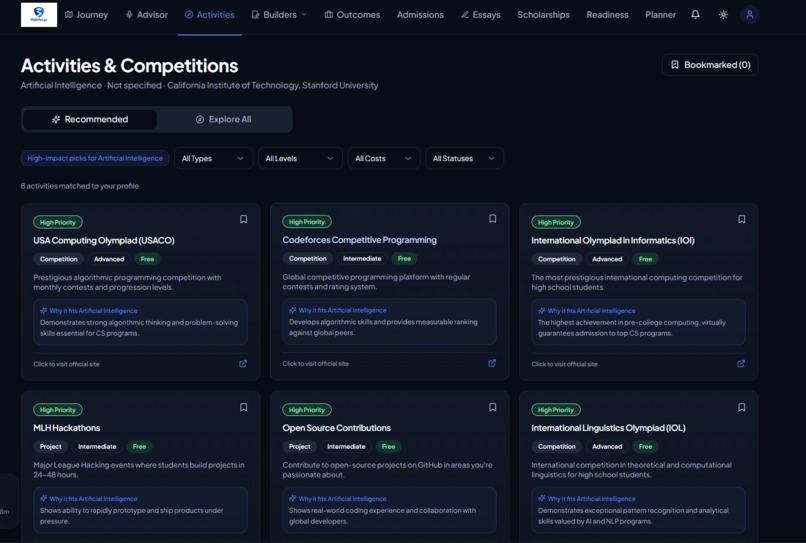
Task: Open the Bookmarked (0) list
Action: pos(710,65)
